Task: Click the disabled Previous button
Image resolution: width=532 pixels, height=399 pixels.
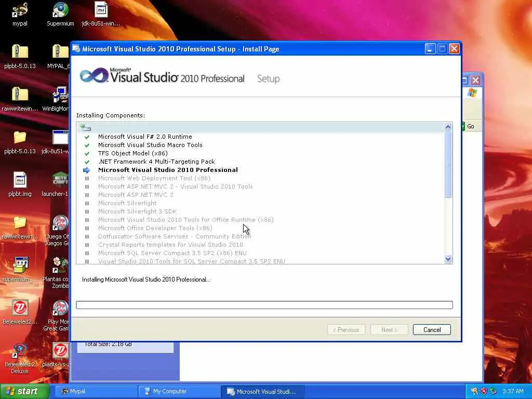Action: (346, 330)
